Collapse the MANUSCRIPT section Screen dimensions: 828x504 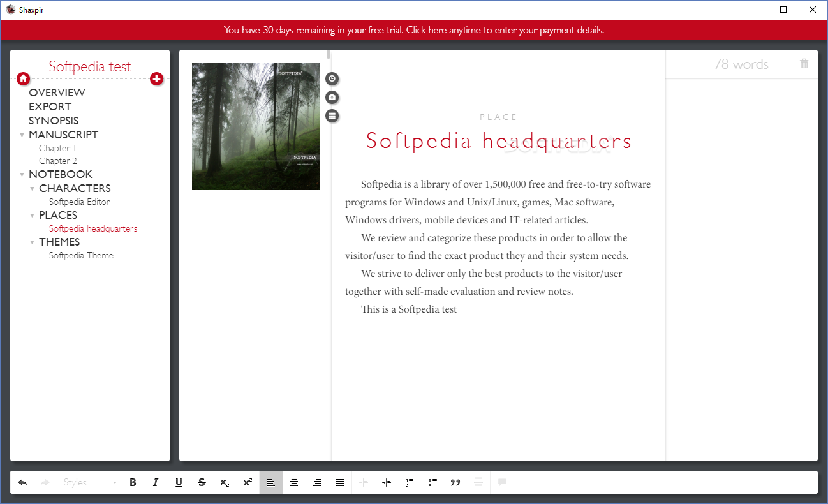[22, 135]
